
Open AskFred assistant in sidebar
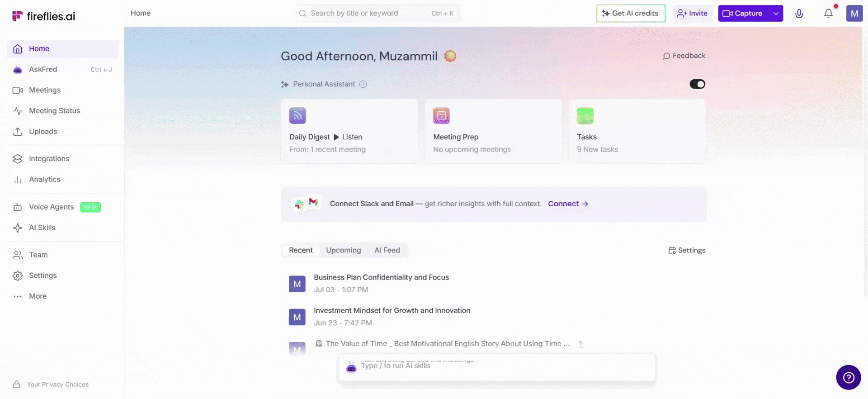point(63,70)
